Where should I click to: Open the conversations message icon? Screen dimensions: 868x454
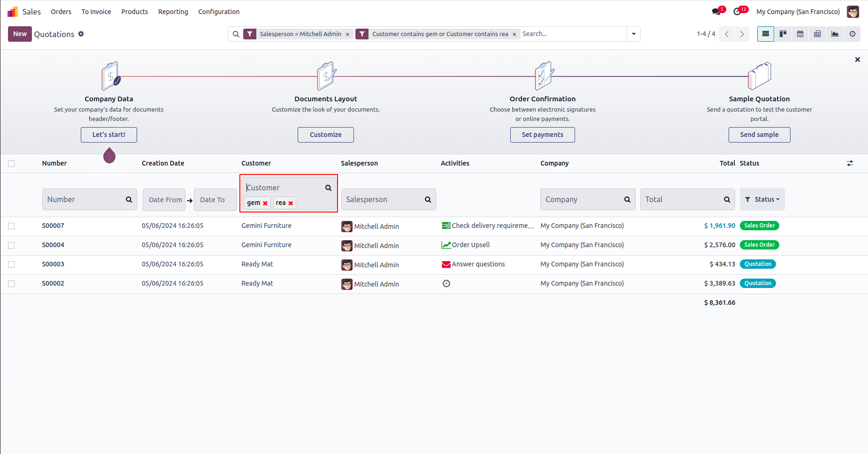(716, 12)
